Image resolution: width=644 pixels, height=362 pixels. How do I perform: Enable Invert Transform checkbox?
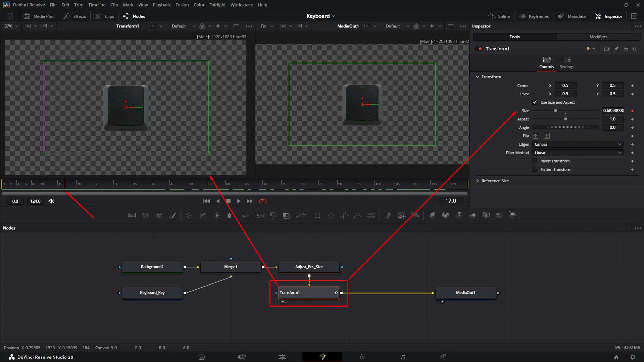(x=535, y=161)
